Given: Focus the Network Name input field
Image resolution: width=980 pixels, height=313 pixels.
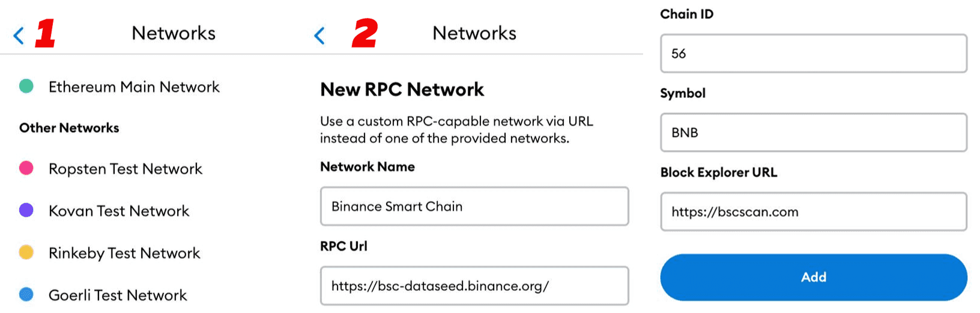Looking at the screenshot, I should pyautogui.click(x=474, y=206).
